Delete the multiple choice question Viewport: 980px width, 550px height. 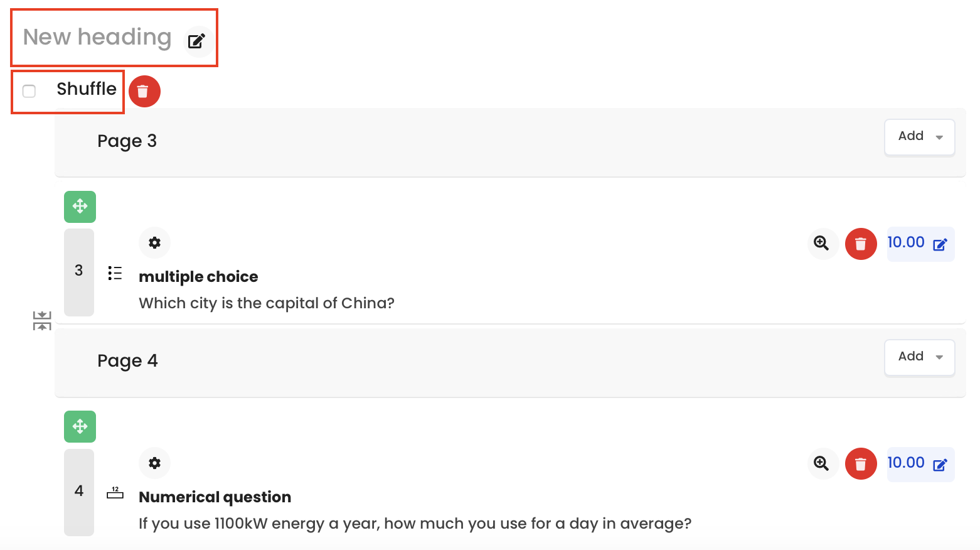(x=861, y=244)
